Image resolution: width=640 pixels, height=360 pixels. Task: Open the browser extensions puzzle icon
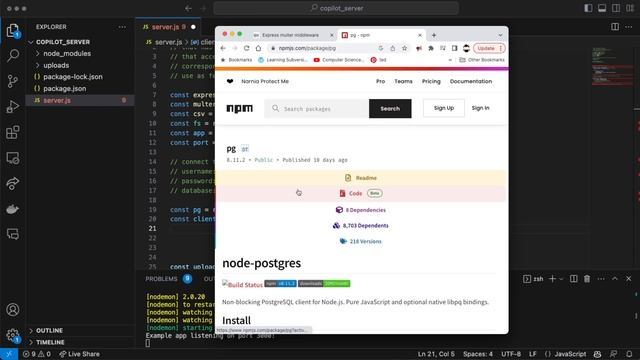431,48
